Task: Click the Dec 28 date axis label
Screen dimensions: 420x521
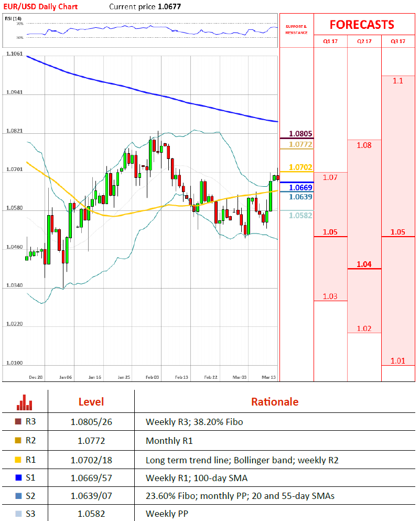Action: point(36,377)
